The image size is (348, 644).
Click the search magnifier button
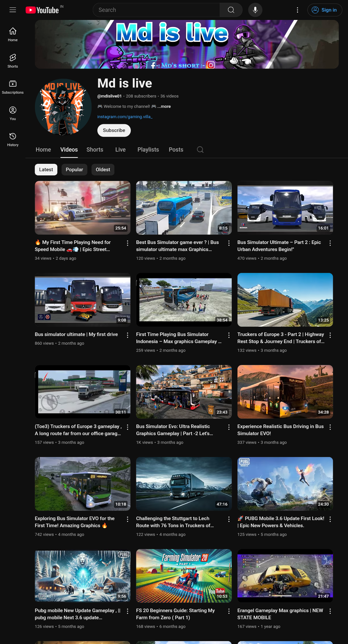pyautogui.click(x=231, y=10)
